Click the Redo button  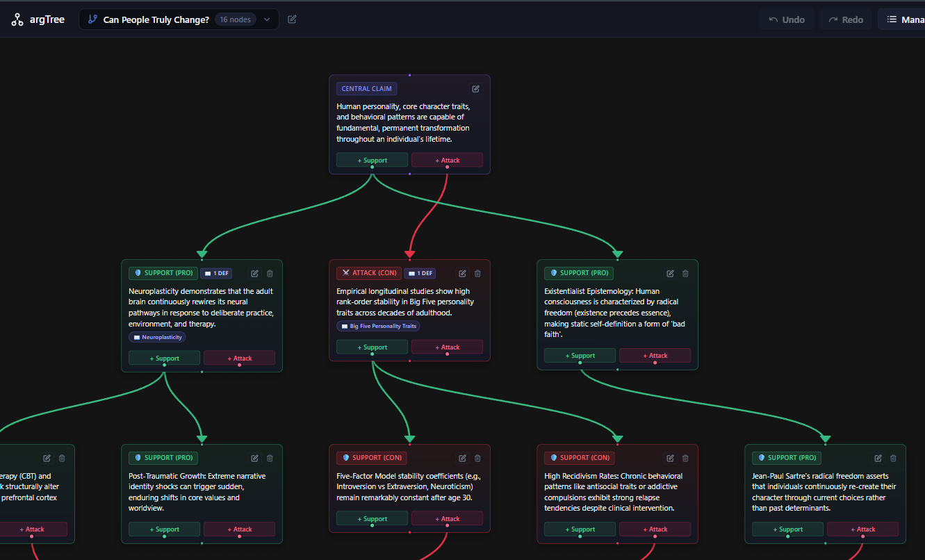click(846, 19)
